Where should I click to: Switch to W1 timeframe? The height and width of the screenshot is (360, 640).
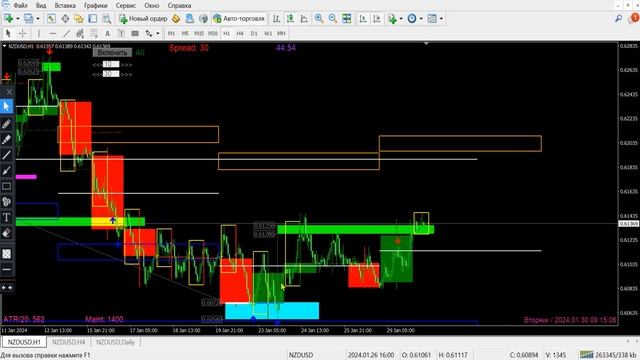point(268,33)
